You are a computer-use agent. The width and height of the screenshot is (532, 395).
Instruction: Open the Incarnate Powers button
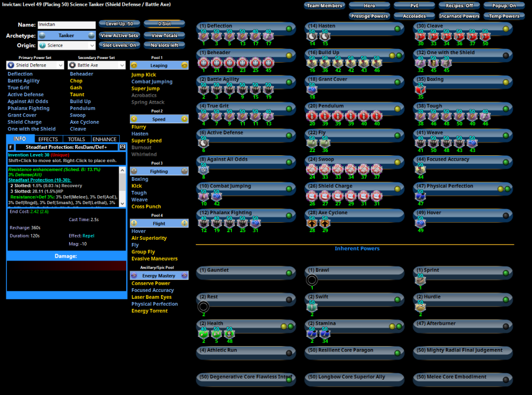pyautogui.click(x=459, y=16)
